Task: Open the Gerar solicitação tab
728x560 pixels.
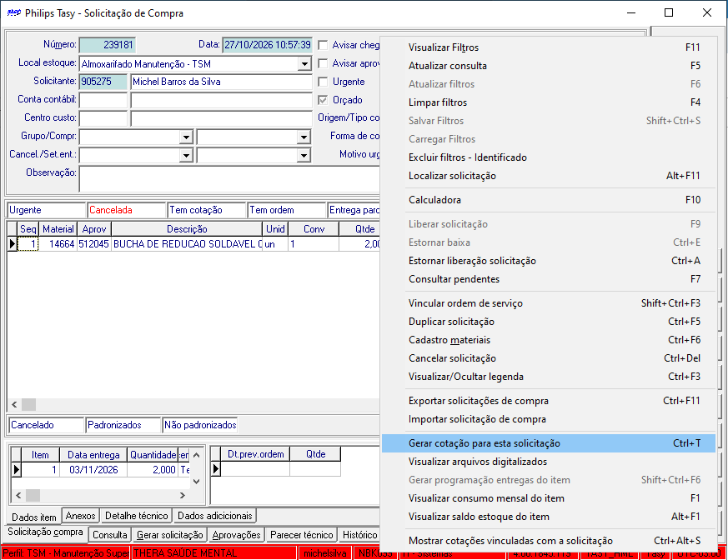Action: pos(170,535)
